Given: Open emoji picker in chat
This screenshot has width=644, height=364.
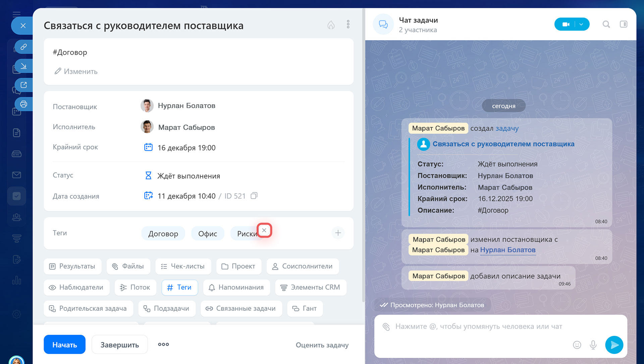Looking at the screenshot, I should (577, 345).
